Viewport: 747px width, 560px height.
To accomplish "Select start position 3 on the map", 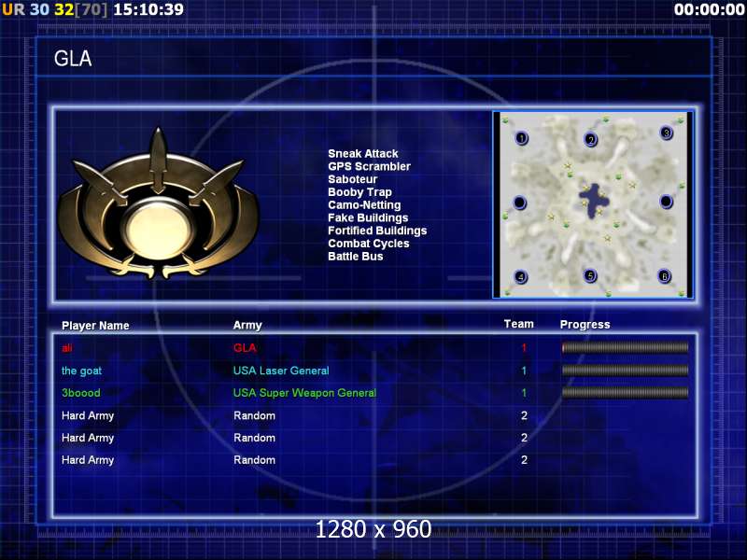I will [x=666, y=133].
